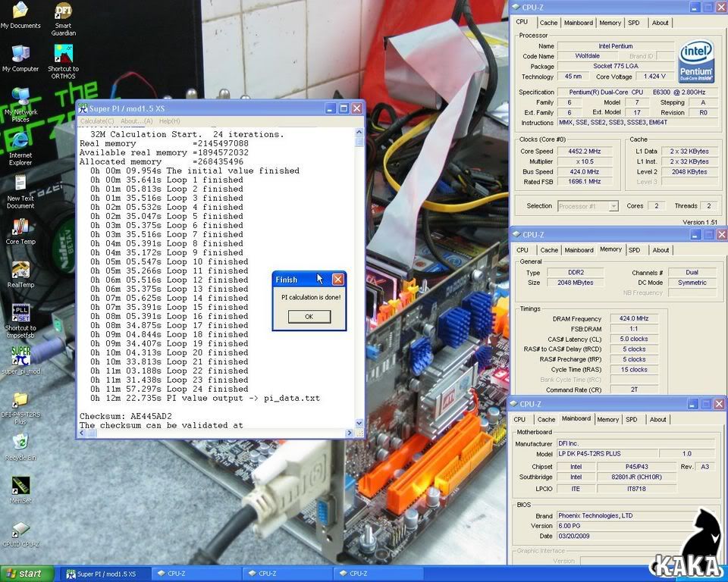This screenshot has height=582, width=728.
Task: Click Super PI horizontal scrollbar left arrow
Action: (x=82, y=433)
